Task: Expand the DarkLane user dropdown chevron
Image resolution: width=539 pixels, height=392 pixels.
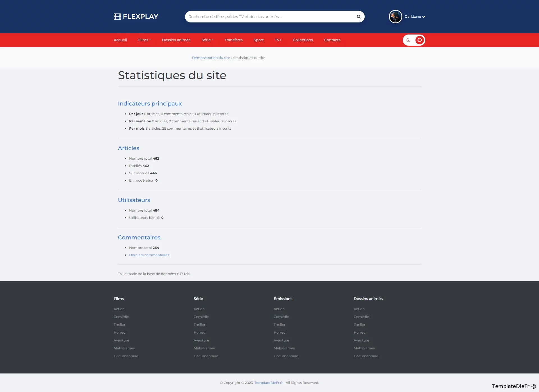Action: pyautogui.click(x=424, y=17)
